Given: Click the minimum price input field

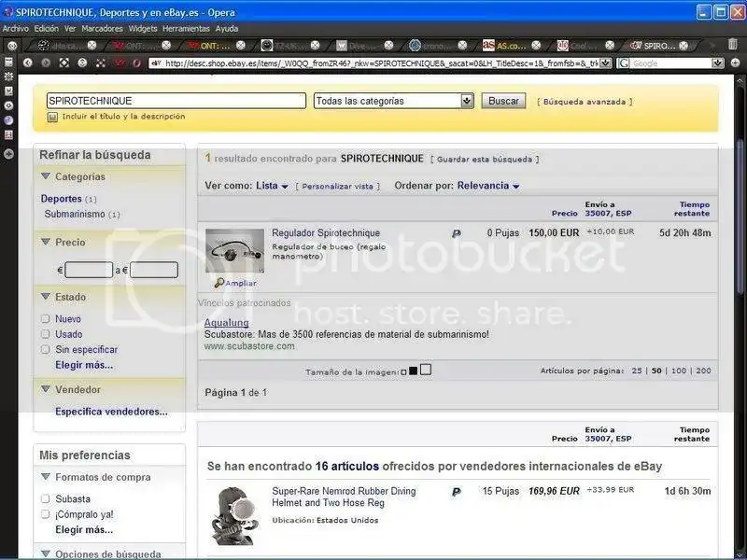Looking at the screenshot, I should [89, 270].
